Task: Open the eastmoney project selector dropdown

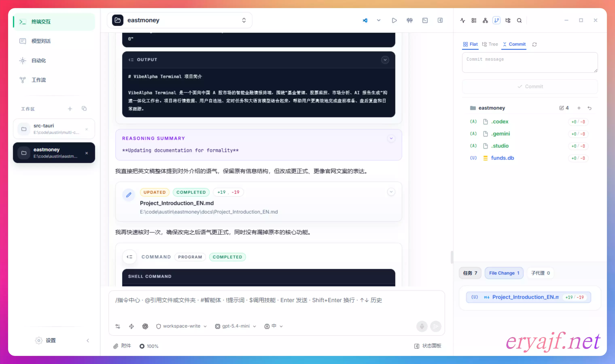Action: tap(180, 20)
